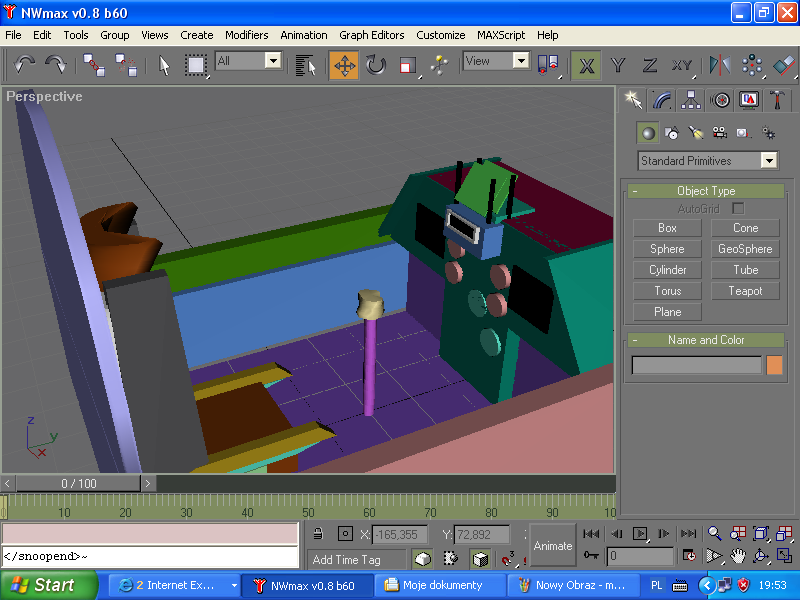Toggle the selection lock padlock
Screen dimensions: 800x600
(318, 534)
